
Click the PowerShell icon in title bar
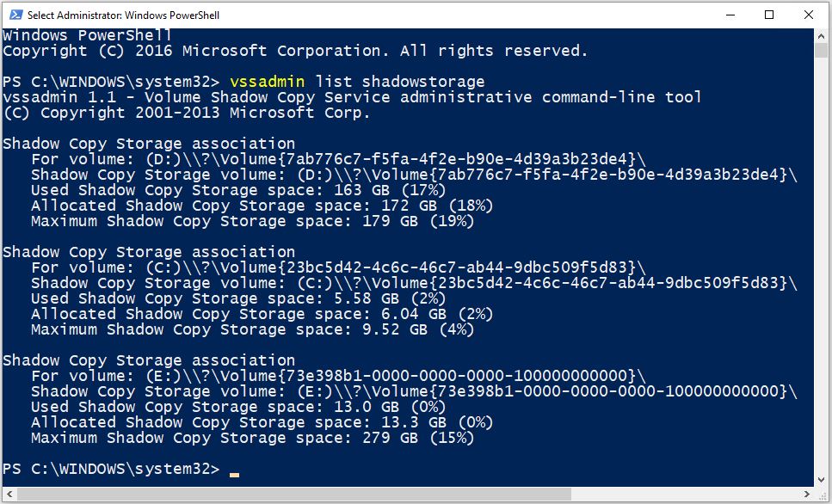coord(16,15)
